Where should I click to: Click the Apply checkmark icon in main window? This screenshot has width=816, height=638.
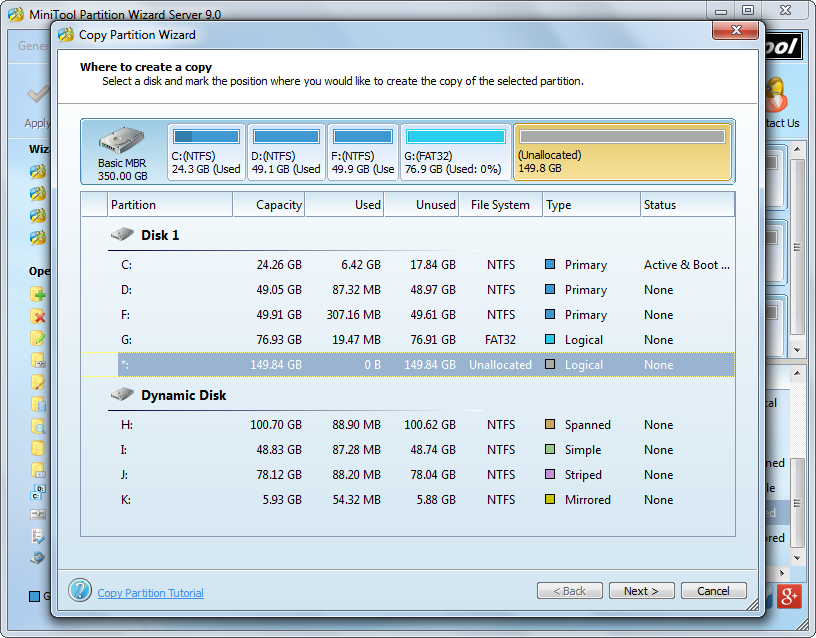pos(38,95)
